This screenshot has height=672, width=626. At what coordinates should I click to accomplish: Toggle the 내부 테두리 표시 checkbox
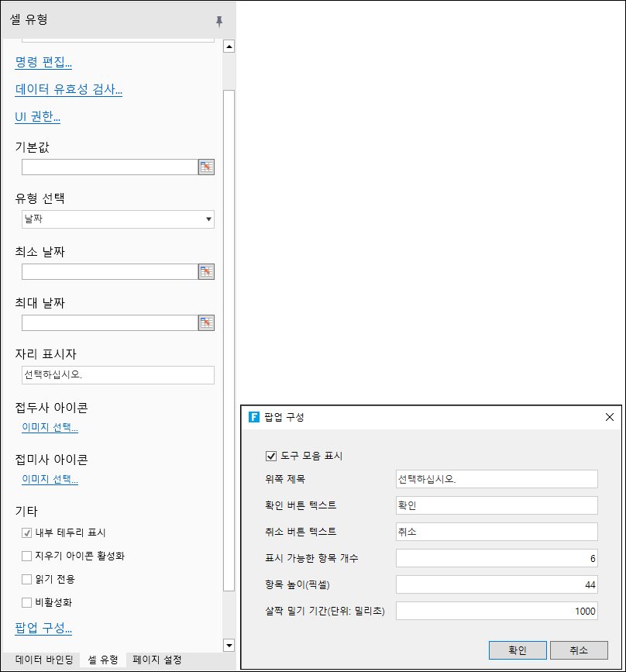tap(27, 532)
